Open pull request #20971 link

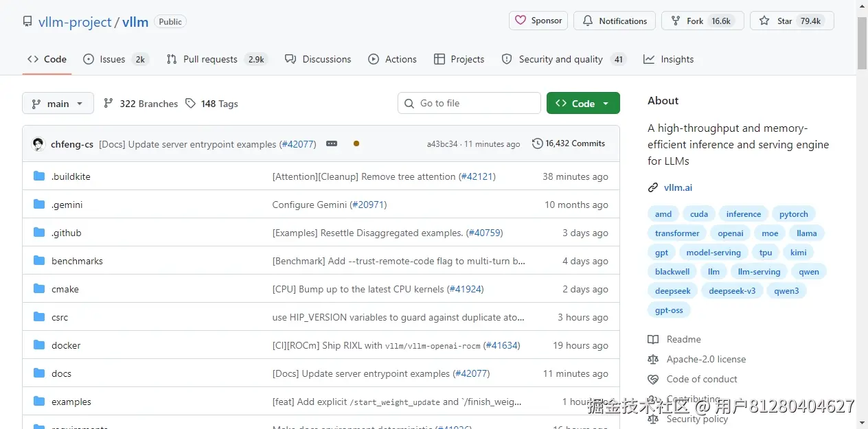[x=368, y=205]
